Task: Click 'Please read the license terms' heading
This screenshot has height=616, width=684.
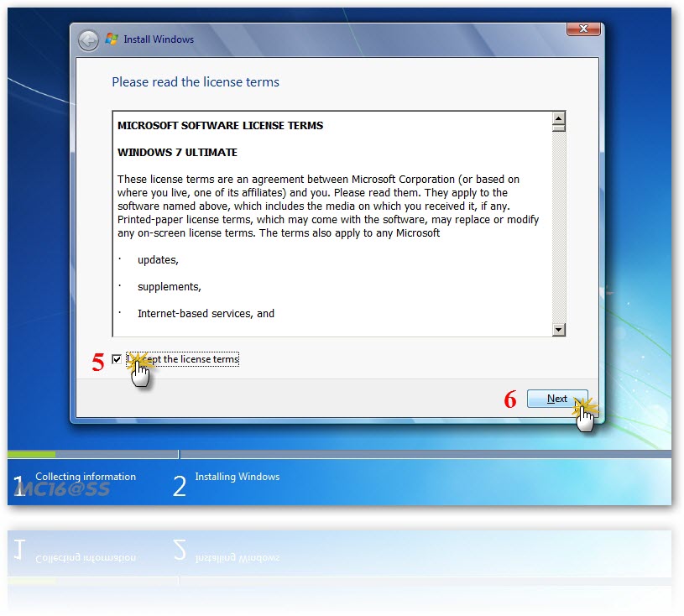Action: (x=196, y=82)
